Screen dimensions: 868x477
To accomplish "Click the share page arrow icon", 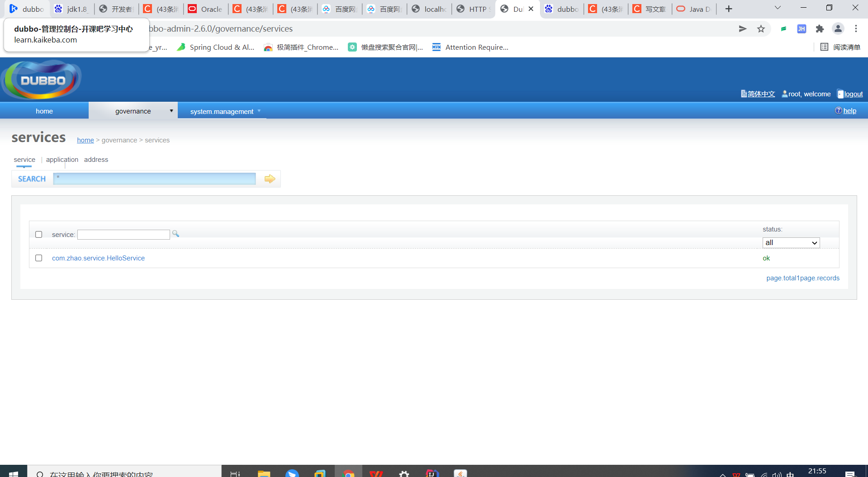I will [742, 28].
